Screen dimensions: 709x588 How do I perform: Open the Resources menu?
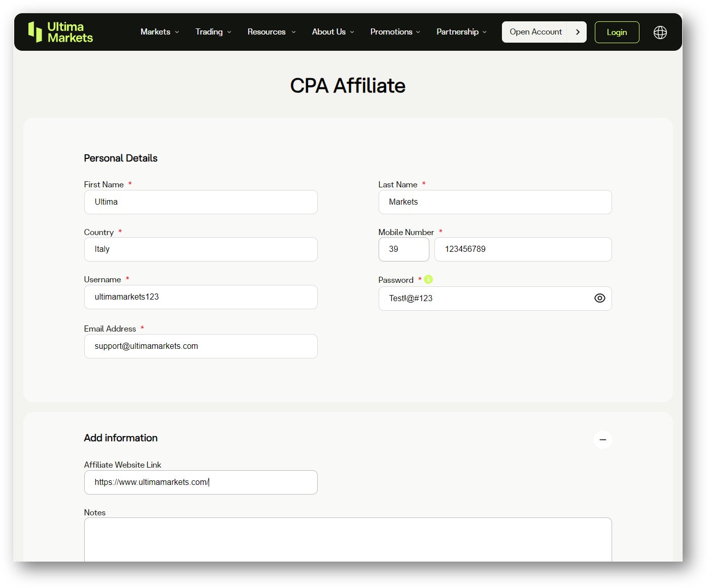point(266,31)
